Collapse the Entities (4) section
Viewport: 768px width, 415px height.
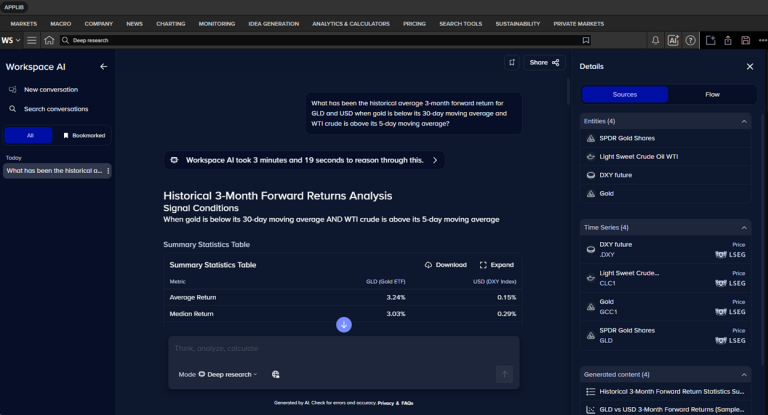coord(744,121)
